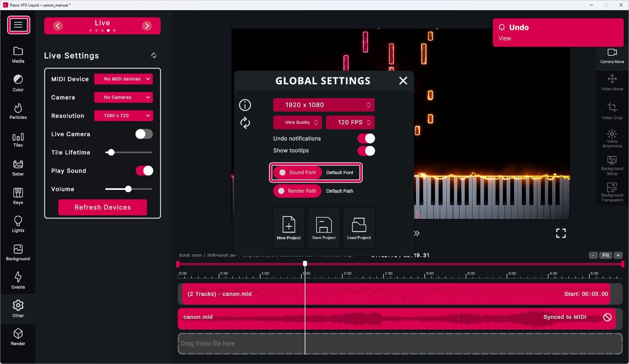629x364 pixels.
Task: Open the Keys panel
Action: (x=18, y=196)
